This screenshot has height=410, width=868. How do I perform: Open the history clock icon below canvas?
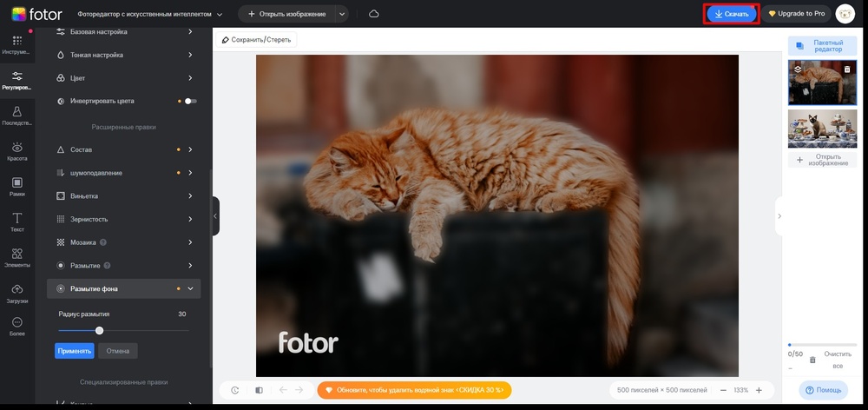click(234, 390)
